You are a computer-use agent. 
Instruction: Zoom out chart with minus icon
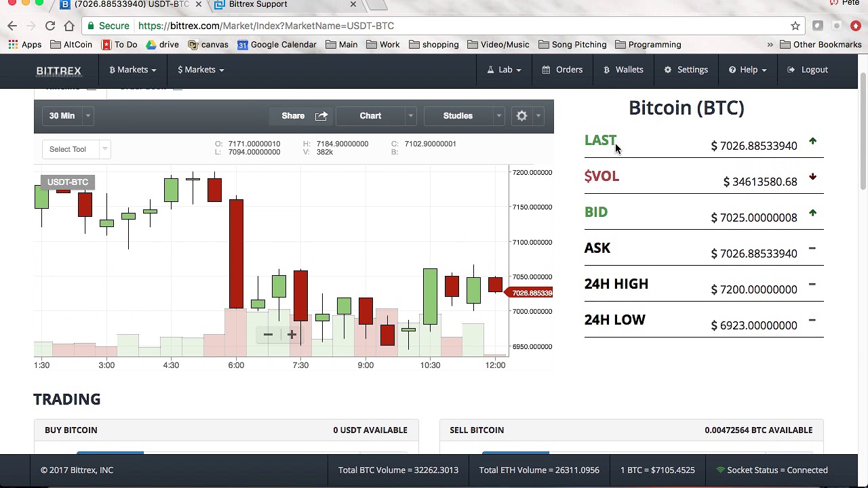tap(269, 334)
